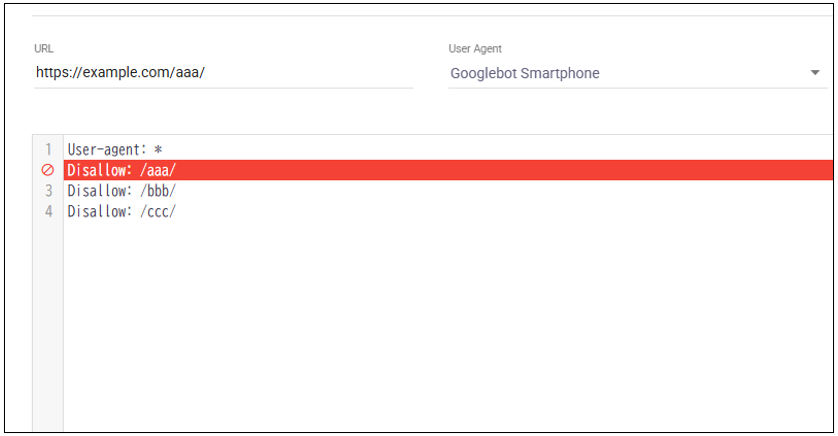Open the User Agent dropdown arrow
Viewport: 838px width, 436px height.
pos(815,73)
